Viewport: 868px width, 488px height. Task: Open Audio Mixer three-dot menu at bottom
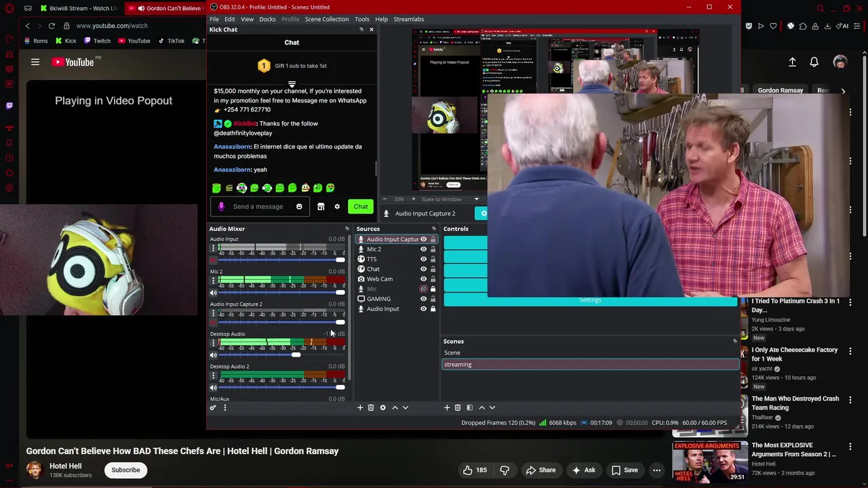(x=225, y=407)
